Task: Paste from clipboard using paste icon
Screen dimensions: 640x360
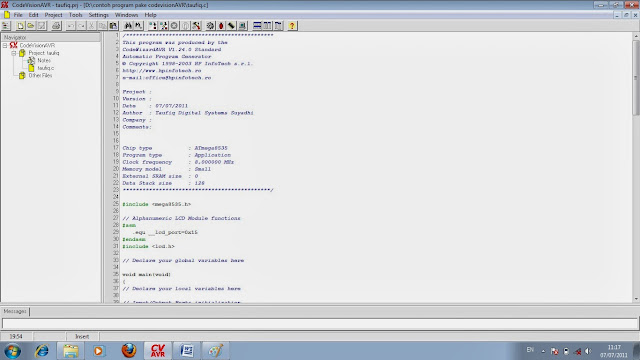Action: click(x=113, y=26)
